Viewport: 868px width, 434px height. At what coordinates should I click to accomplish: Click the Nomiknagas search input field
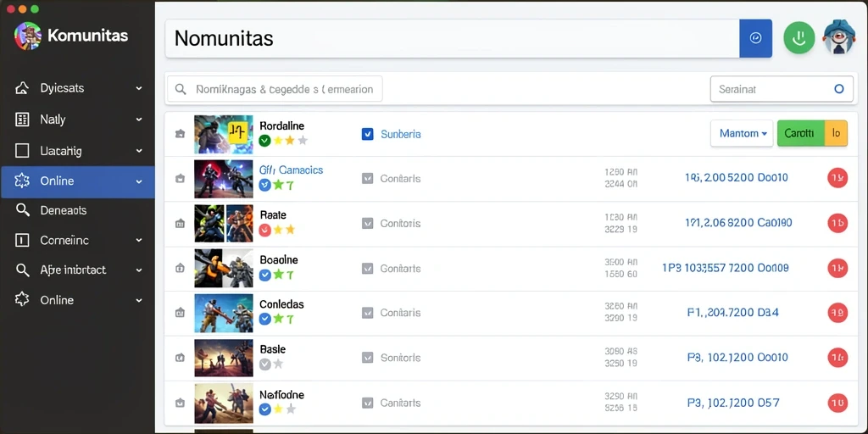point(275,88)
